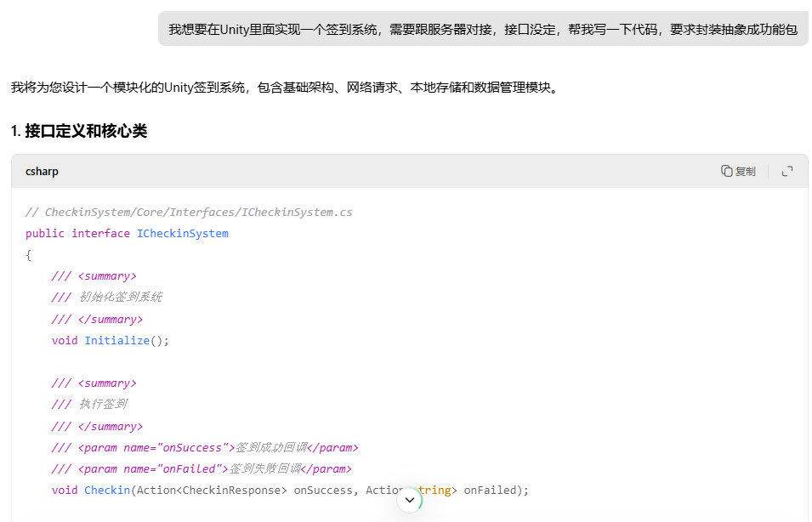Screen dimensions: 812x522
Task: Click the public interface keywords
Action: coord(77,234)
